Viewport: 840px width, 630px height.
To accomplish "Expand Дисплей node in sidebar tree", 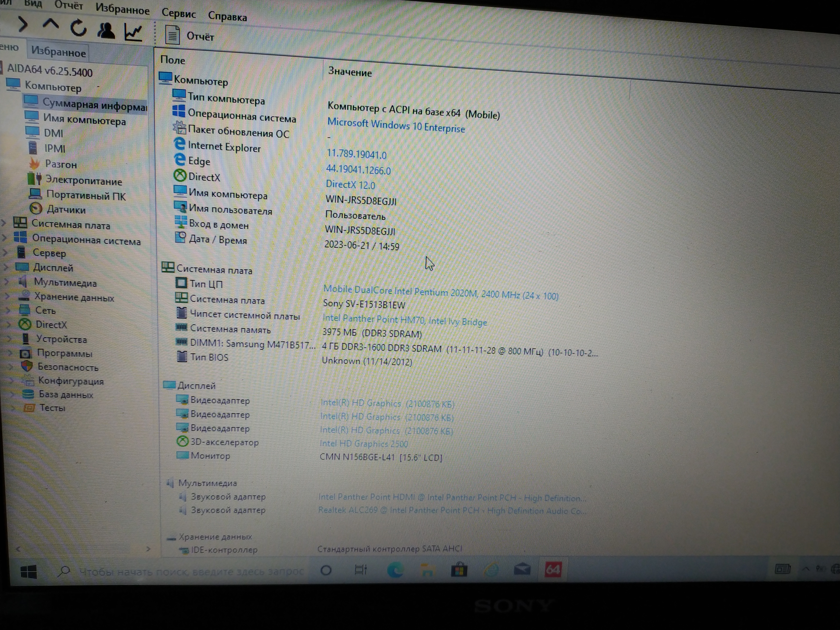I will click(6, 267).
